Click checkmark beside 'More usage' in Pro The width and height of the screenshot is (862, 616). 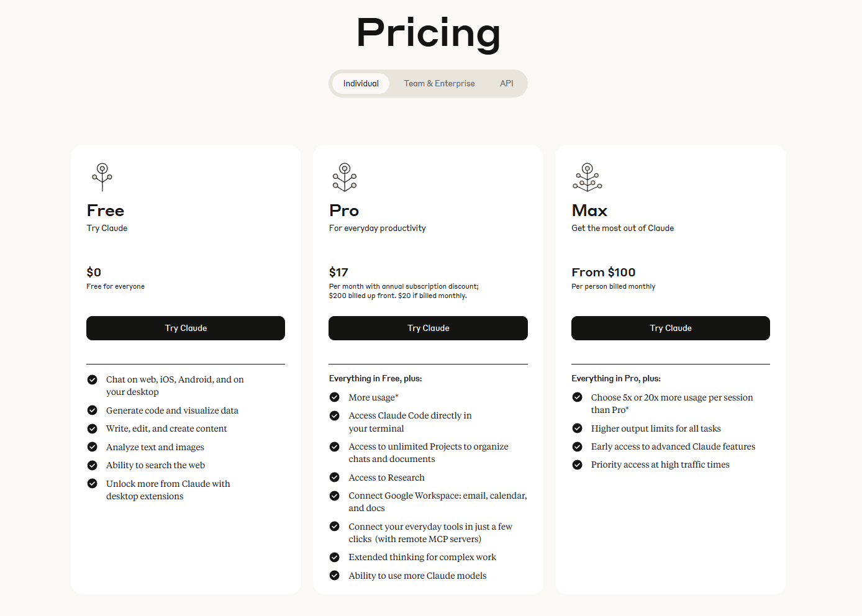pyautogui.click(x=335, y=397)
